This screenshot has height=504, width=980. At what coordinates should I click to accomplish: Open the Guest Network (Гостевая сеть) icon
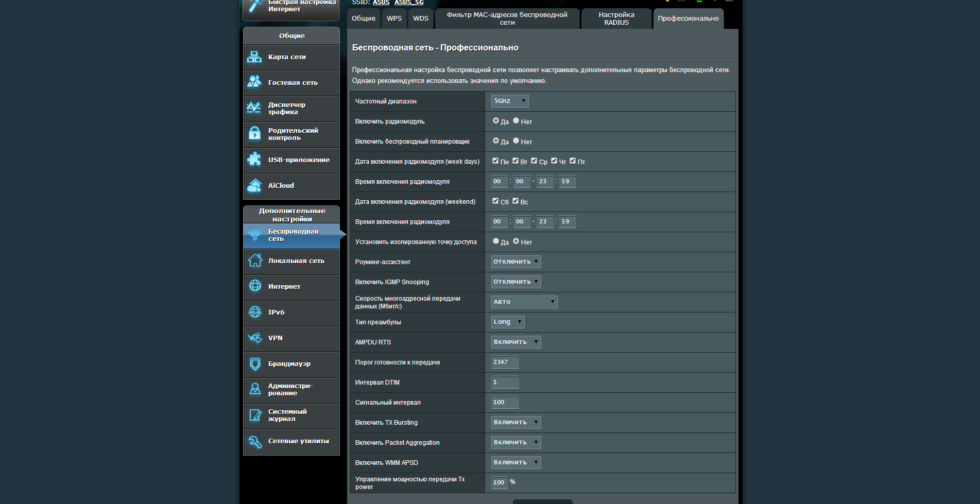254,82
